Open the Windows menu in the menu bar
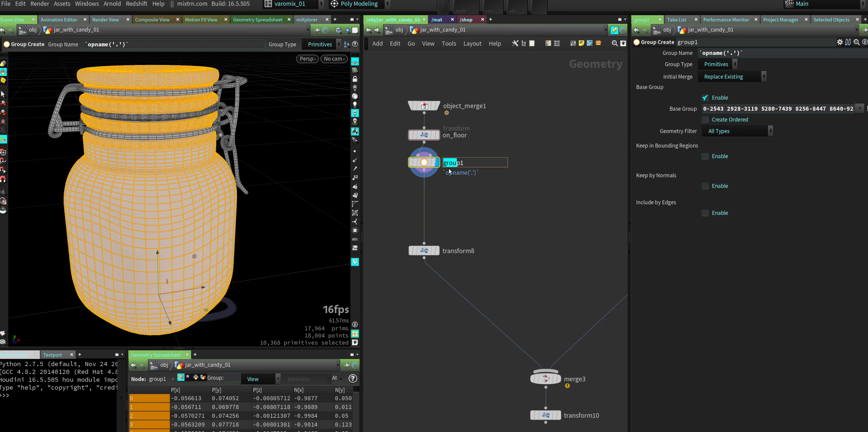 pos(87,4)
